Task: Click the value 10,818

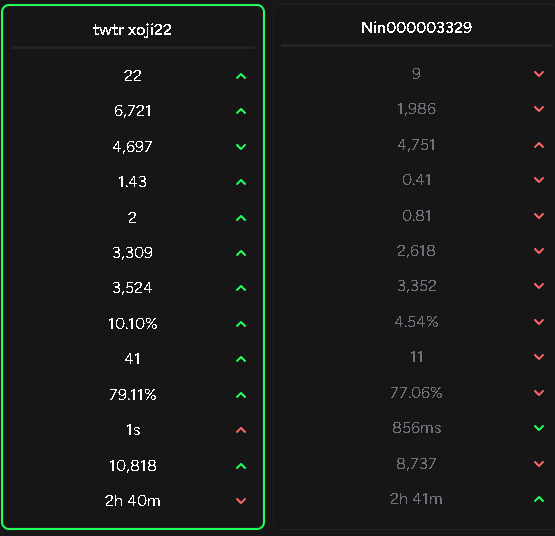Action: pyautogui.click(x=133, y=466)
